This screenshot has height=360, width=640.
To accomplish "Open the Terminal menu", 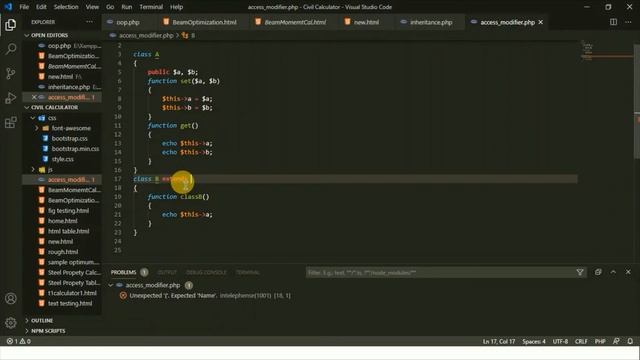I will click(151, 7).
